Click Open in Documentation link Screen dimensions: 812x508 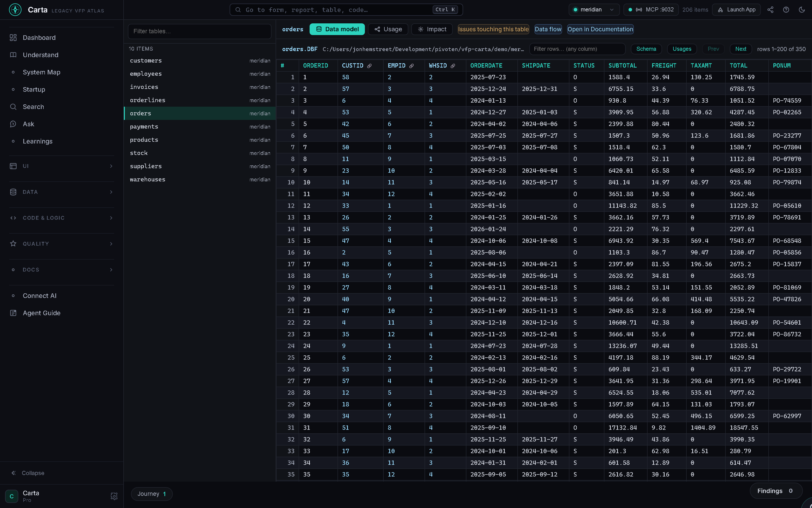(600, 29)
